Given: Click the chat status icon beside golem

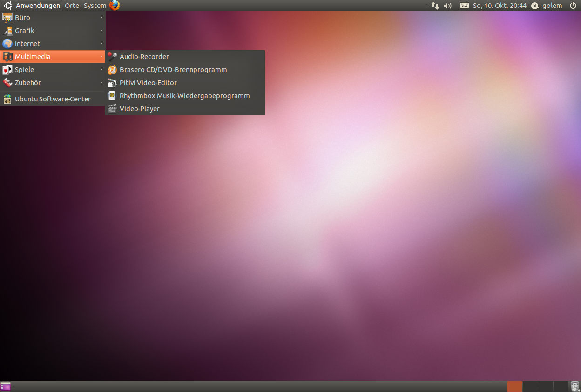Looking at the screenshot, I should tap(535, 6).
